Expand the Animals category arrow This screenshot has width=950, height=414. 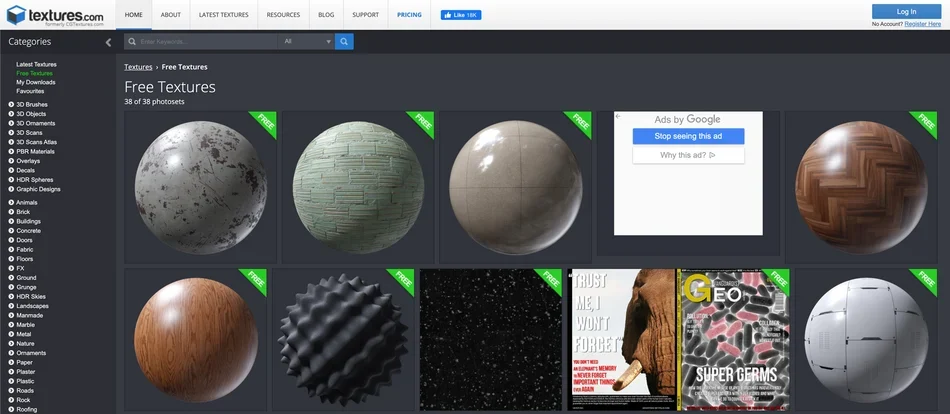coord(11,202)
